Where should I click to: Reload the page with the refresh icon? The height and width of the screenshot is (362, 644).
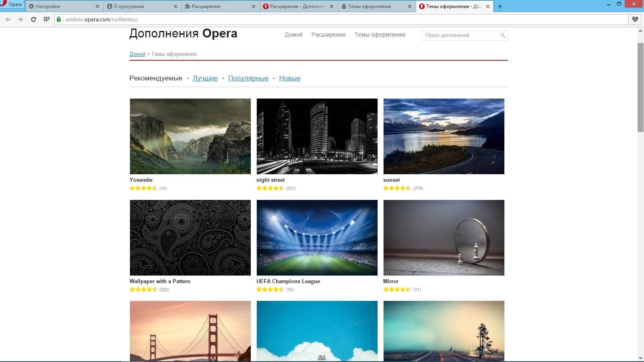(33, 19)
